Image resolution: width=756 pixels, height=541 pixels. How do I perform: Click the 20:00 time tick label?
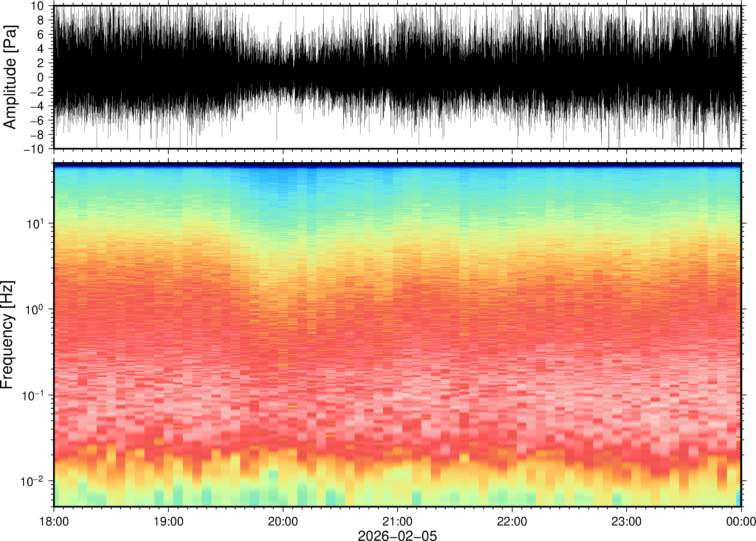(283, 521)
